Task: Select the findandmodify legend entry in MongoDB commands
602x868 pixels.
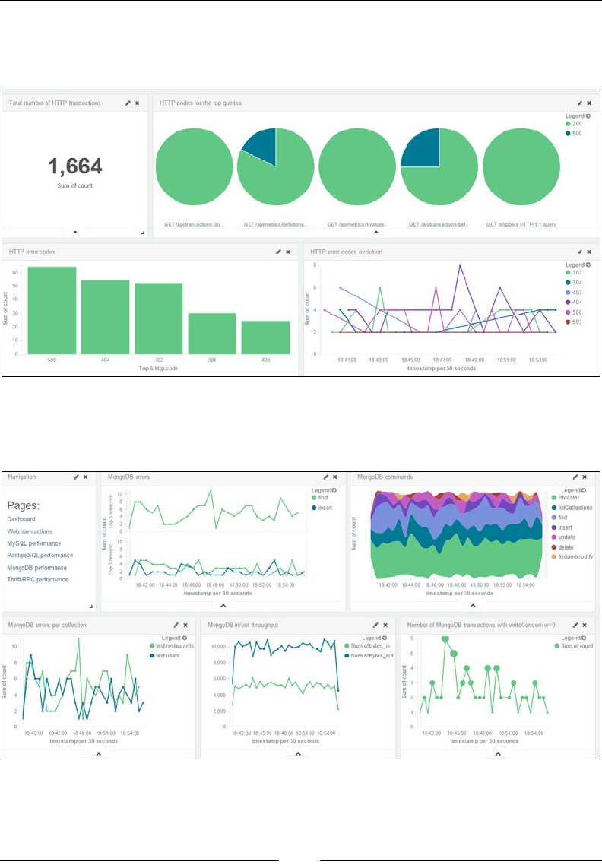Action: tap(572, 557)
